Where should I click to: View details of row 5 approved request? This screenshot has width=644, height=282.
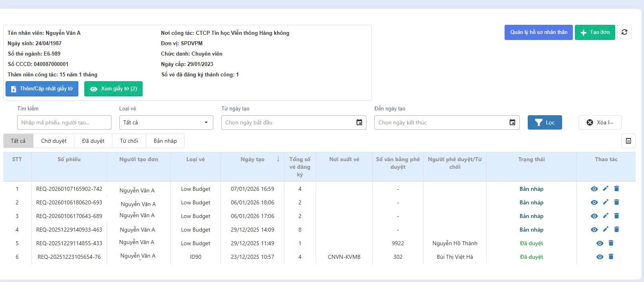[x=600, y=243]
